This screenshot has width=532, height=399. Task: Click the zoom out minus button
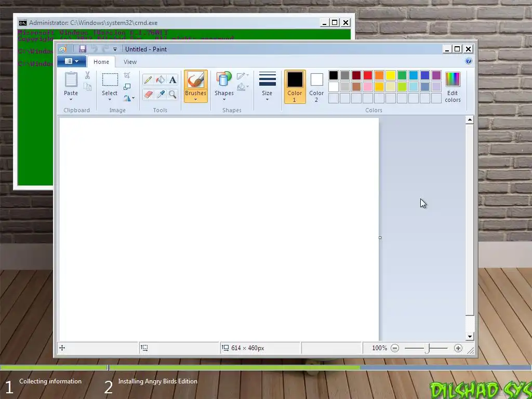pos(395,348)
